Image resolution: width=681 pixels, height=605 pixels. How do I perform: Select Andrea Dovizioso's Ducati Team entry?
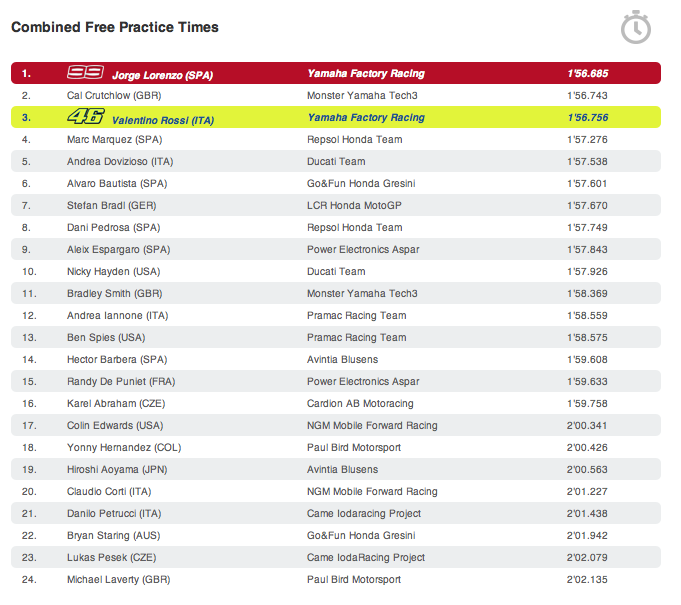[x=336, y=161]
